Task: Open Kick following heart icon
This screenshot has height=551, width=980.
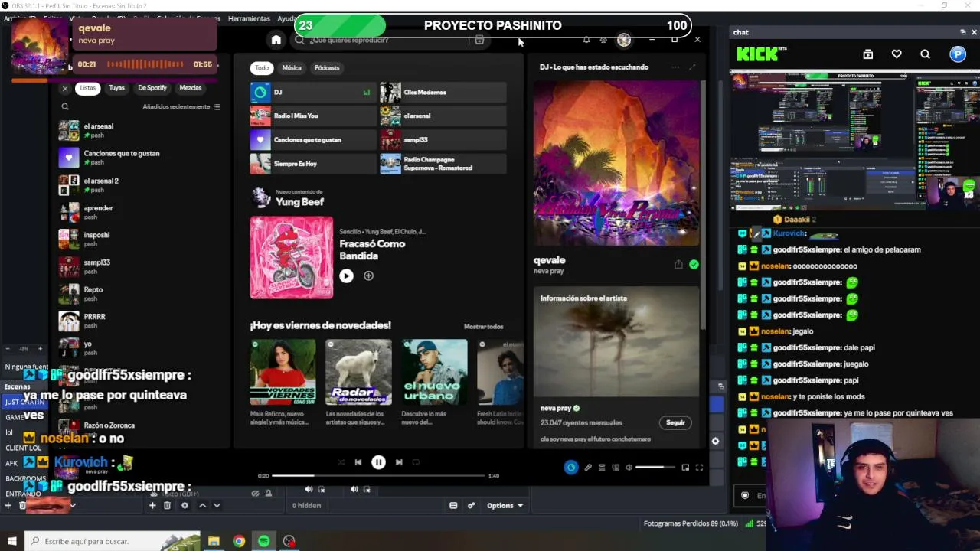Action: point(897,54)
